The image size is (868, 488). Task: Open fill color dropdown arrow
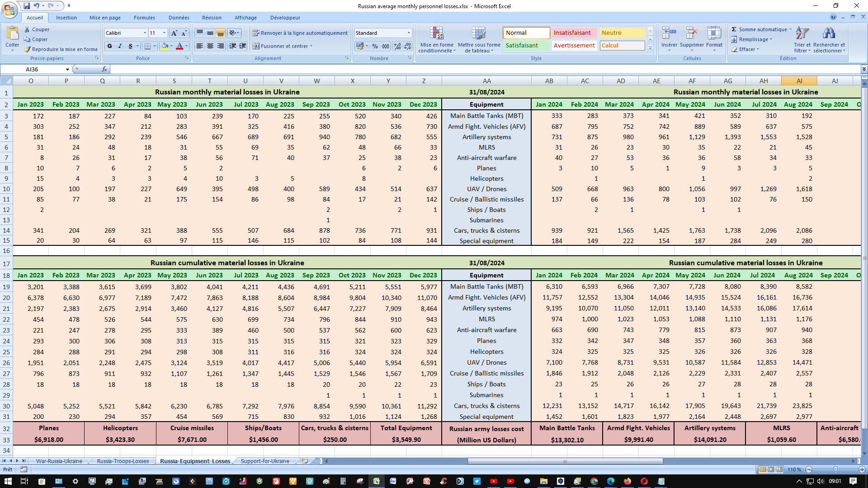pos(172,46)
